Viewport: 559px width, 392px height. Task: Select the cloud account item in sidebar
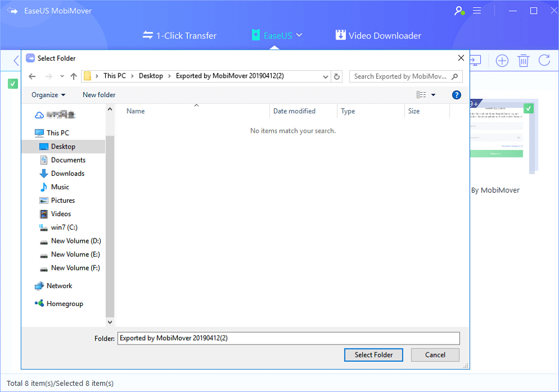click(x=55, y=114)
